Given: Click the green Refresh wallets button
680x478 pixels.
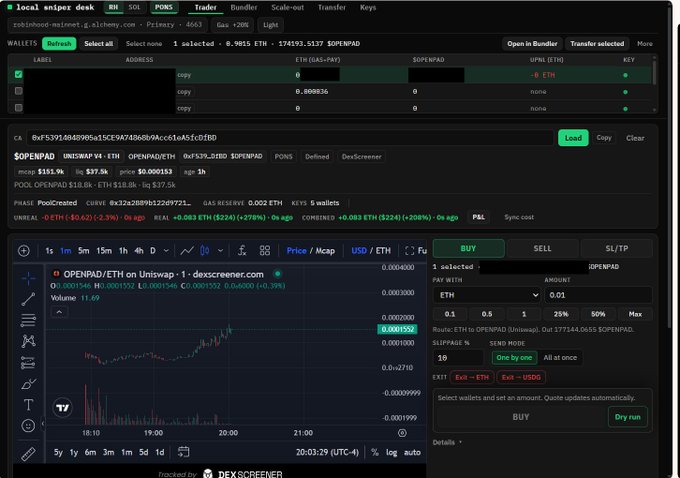Looking at the screenshot, I should click(x=59, y=44).
